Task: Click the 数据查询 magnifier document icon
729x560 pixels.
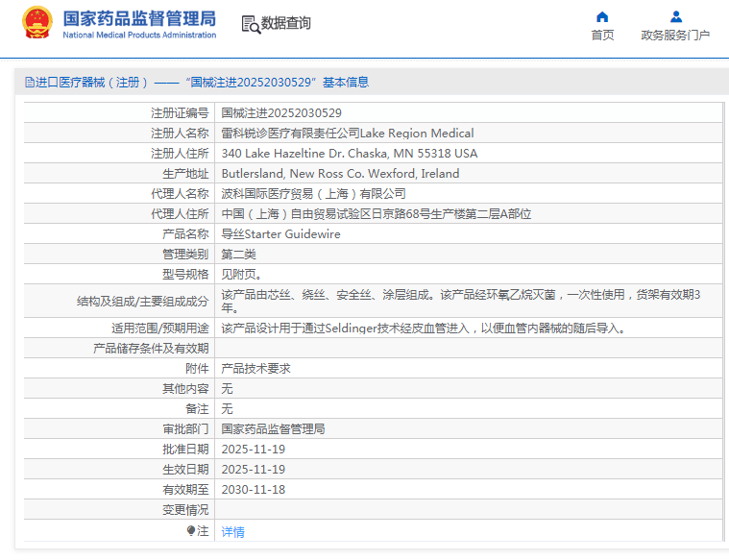Action: 251,24
